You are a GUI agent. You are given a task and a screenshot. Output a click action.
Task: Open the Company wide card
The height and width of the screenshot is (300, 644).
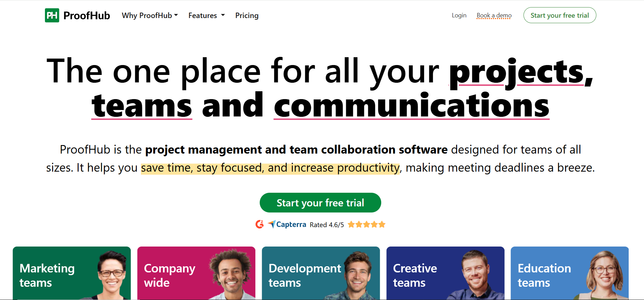pos(196,273)
